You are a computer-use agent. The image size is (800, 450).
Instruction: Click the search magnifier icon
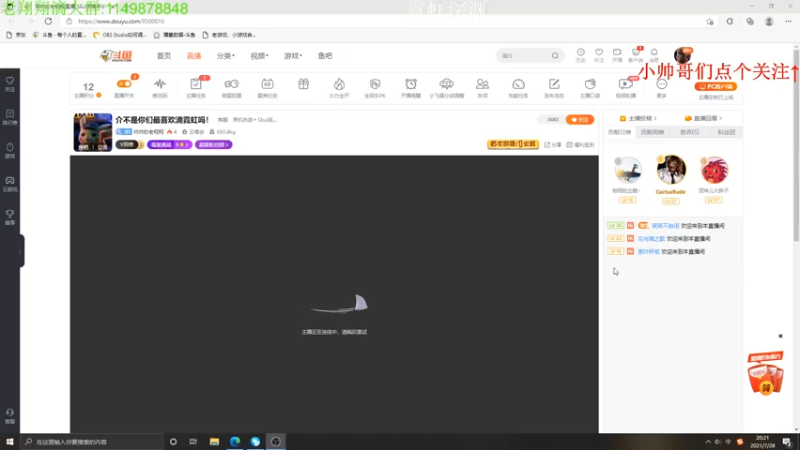555,56
